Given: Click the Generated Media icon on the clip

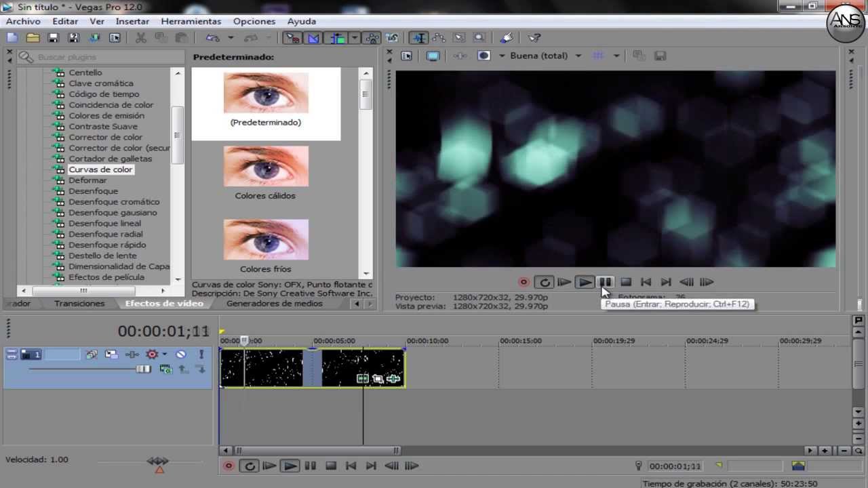Looking at the screenshot, I should (x=363, y=379).
